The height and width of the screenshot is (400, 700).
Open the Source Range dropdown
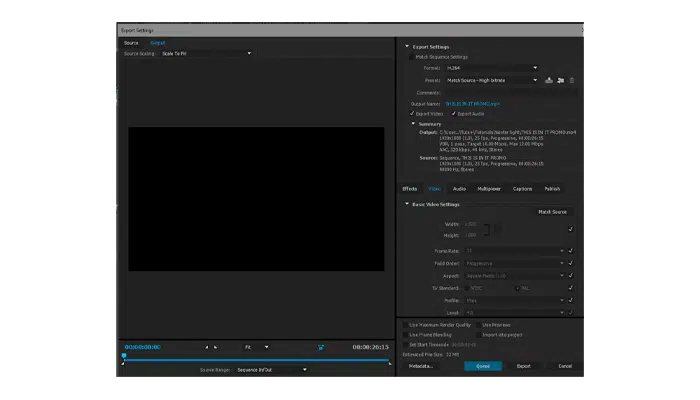pos(271,370)
